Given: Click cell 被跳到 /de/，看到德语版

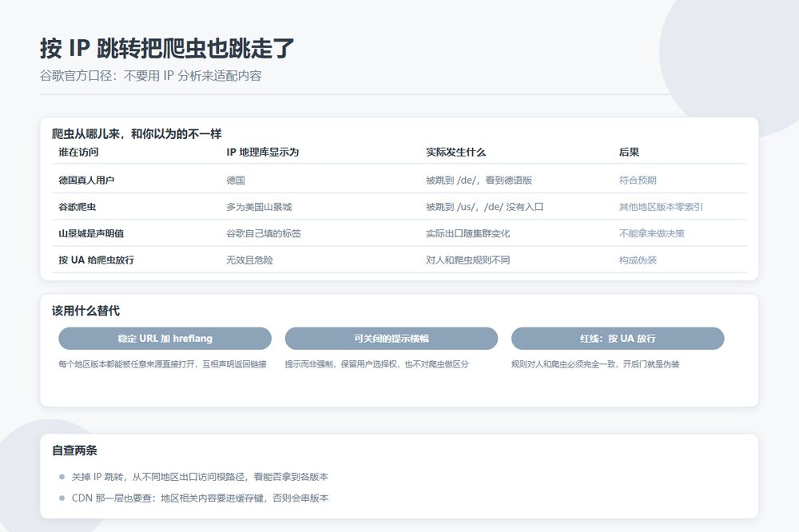Looking at the screenshot, I should (479, 180).
